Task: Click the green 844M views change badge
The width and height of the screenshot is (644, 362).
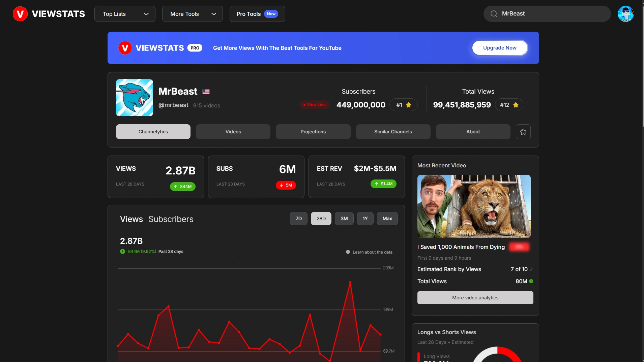Action: (x=183, y=187)
